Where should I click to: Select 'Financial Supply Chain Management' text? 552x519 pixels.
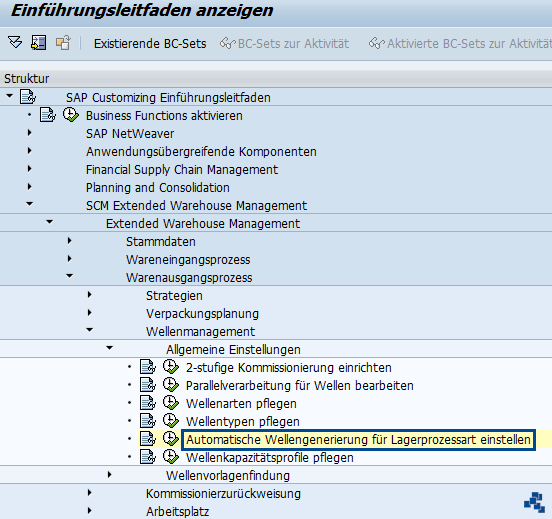(x=182, y=169)
